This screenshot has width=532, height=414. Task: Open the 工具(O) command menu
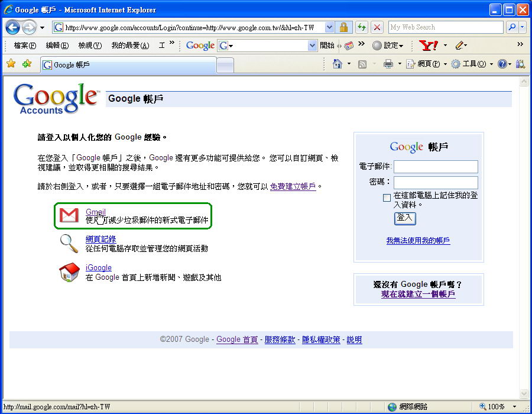pos(472,64)
